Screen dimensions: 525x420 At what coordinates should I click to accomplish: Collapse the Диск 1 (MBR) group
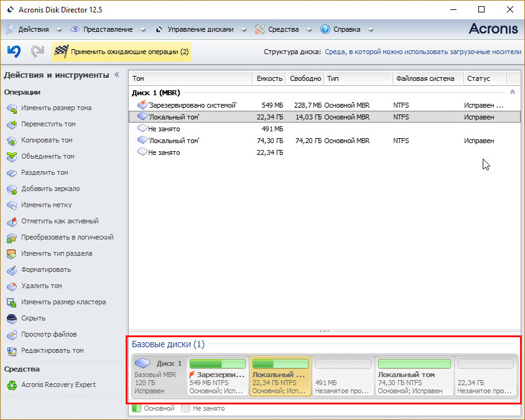point(513,92)
